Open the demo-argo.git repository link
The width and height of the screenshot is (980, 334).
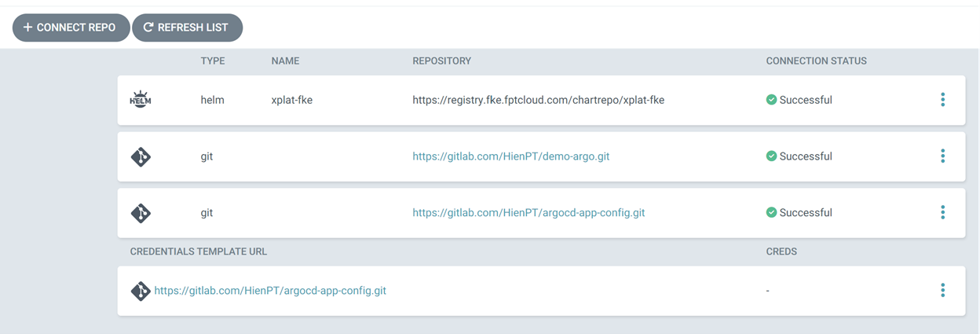[510, 156]
